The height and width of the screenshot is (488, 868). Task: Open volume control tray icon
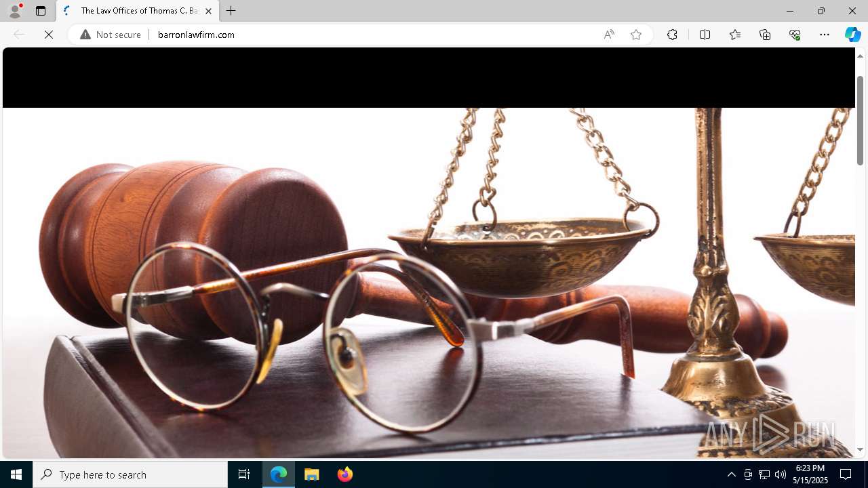coord(781,474)
